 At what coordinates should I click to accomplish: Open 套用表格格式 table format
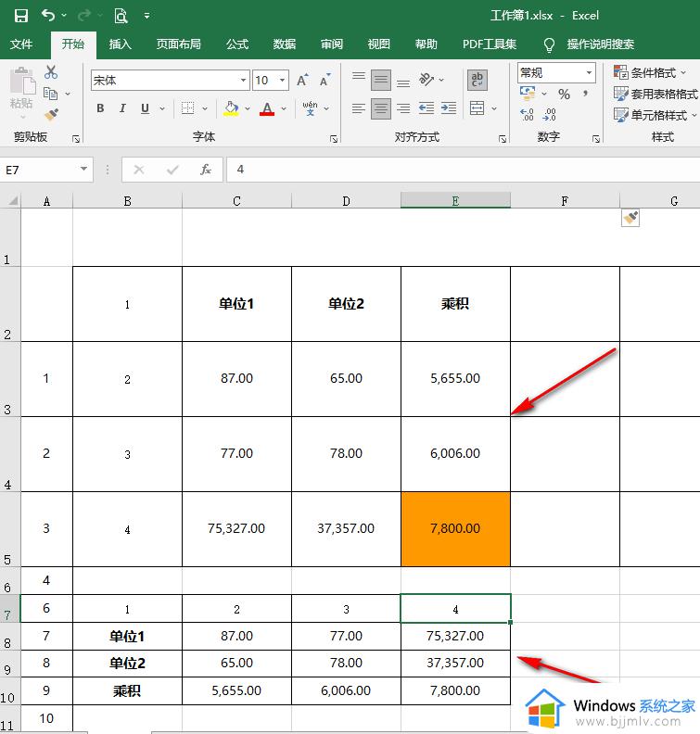pyautogui.click(x=655, y=95)
